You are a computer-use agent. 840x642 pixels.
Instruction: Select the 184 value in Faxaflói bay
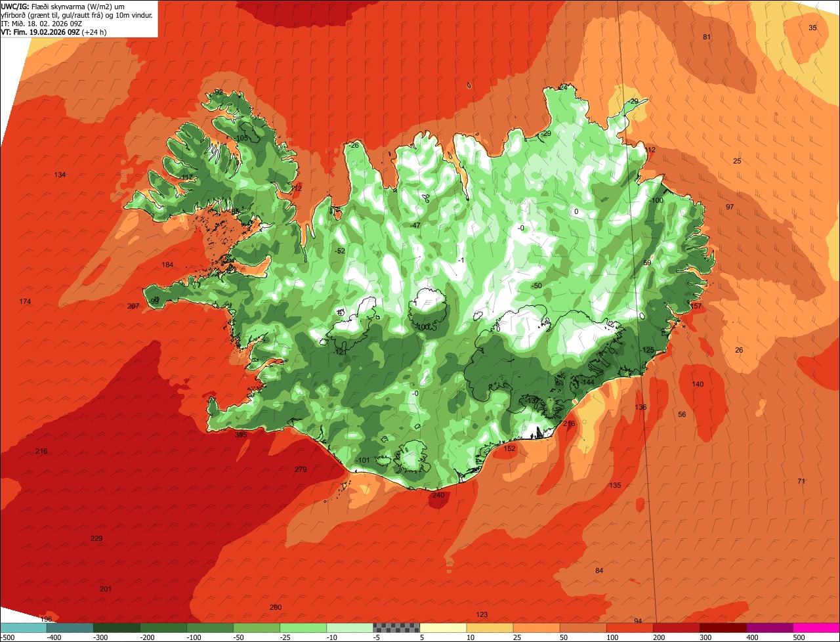tap(168, 265)
